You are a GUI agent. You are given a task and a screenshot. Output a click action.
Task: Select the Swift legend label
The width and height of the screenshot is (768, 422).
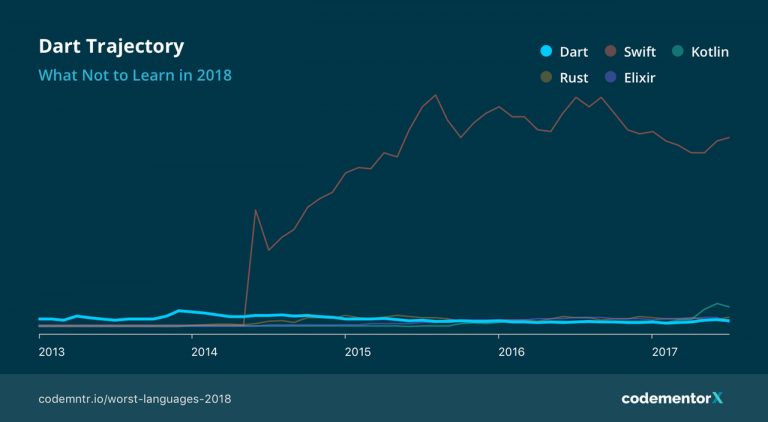[640, 52]
